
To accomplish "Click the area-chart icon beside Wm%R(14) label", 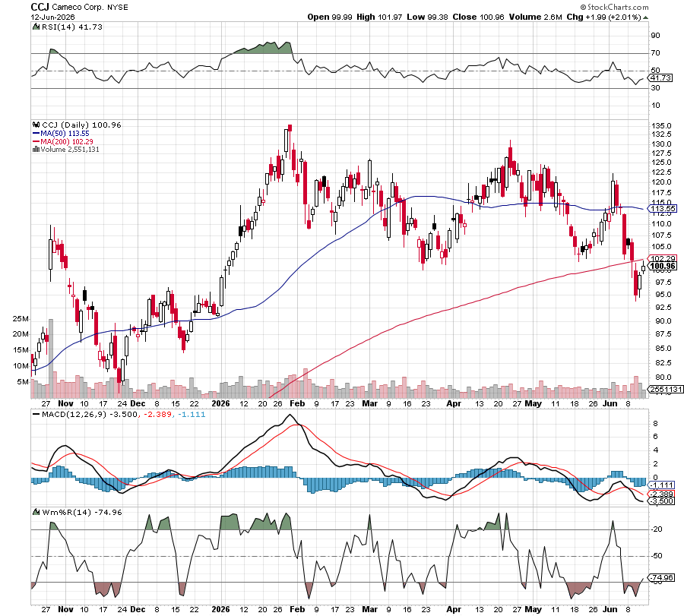I will pyautogui.click(x=36, y=512).
